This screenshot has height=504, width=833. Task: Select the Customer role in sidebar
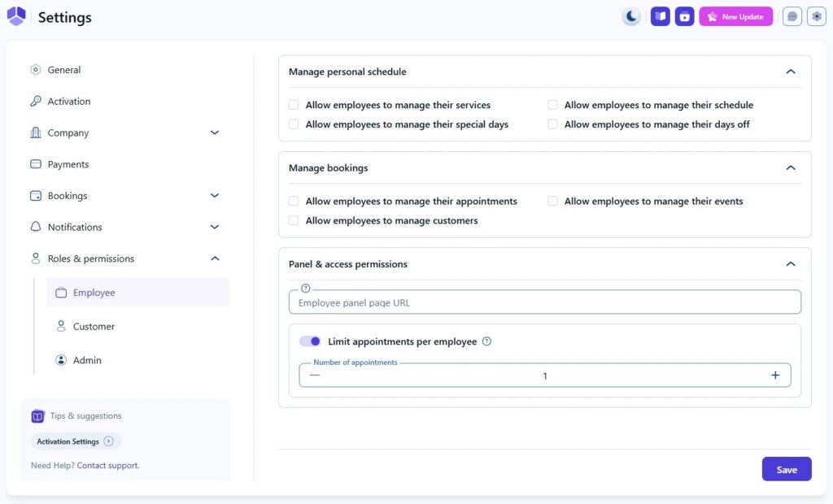click(x=94, y=326)
